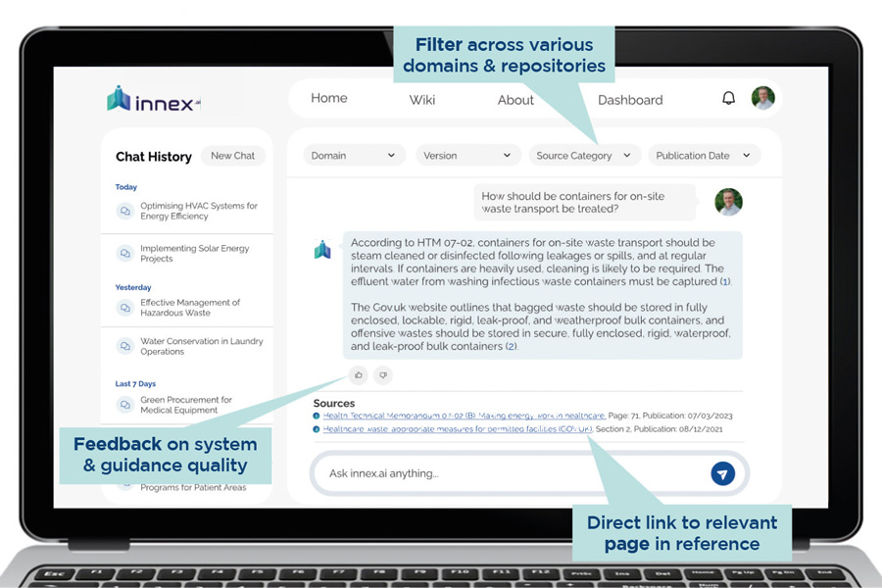Click the 'According to HTM 07-02' answer paragraph
The height and width of the screenshot is (588, 882).
click(541, 263)
